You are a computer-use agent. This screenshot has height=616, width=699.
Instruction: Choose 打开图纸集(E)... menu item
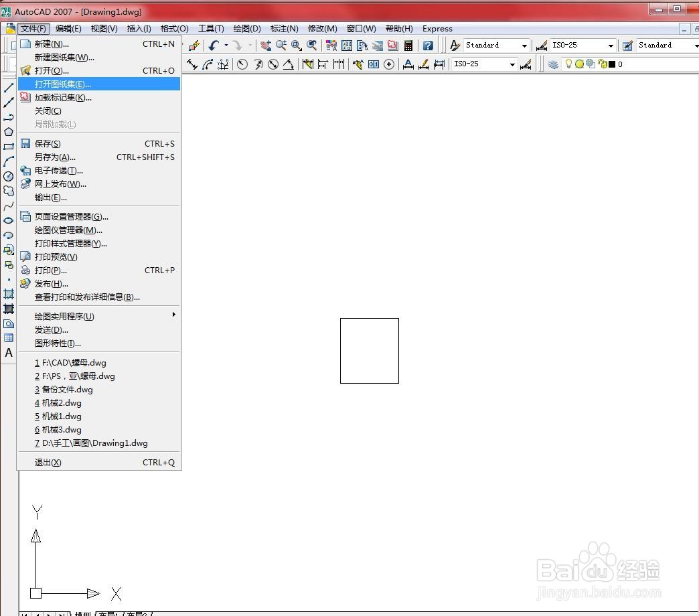(99, 84)
